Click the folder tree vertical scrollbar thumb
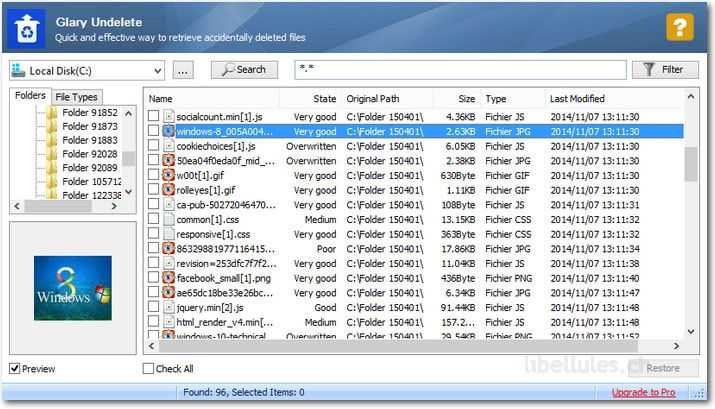 click(129, 158)
